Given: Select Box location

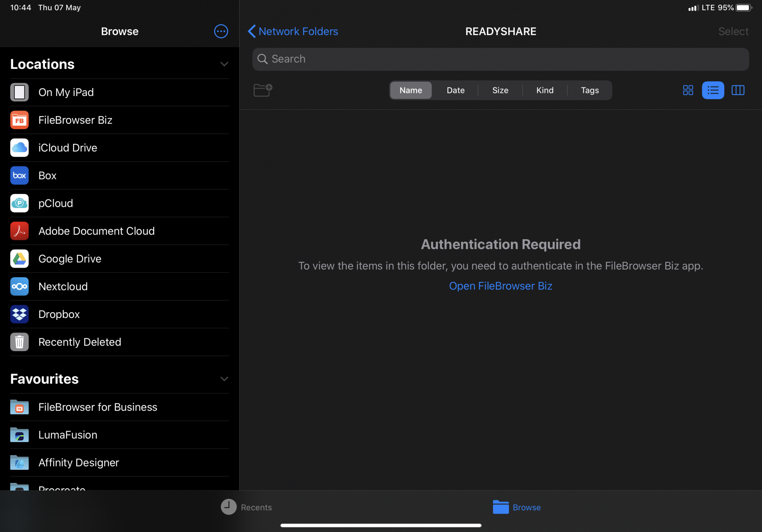Looking at the screenshot, I should [x=120, y=176].
